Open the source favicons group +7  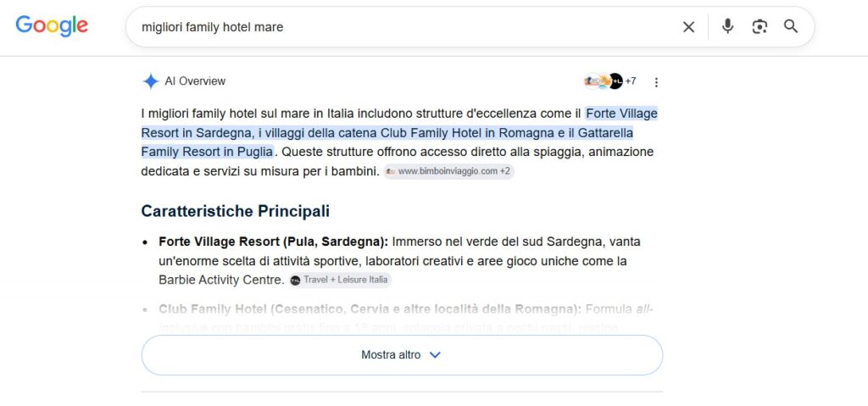tap(609, 81)
